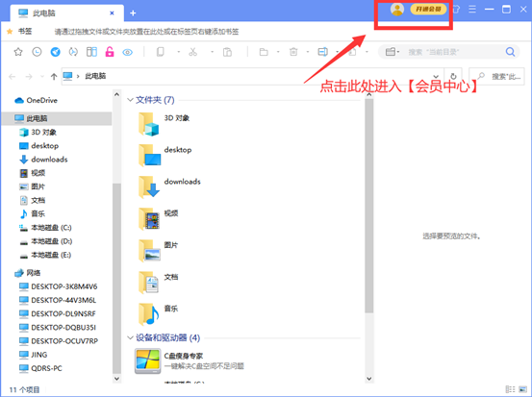The width and height of the screenshot is (532, 397).
Task: Select 本地磁盘 (D:) in the sidebar
Action: 52,241
